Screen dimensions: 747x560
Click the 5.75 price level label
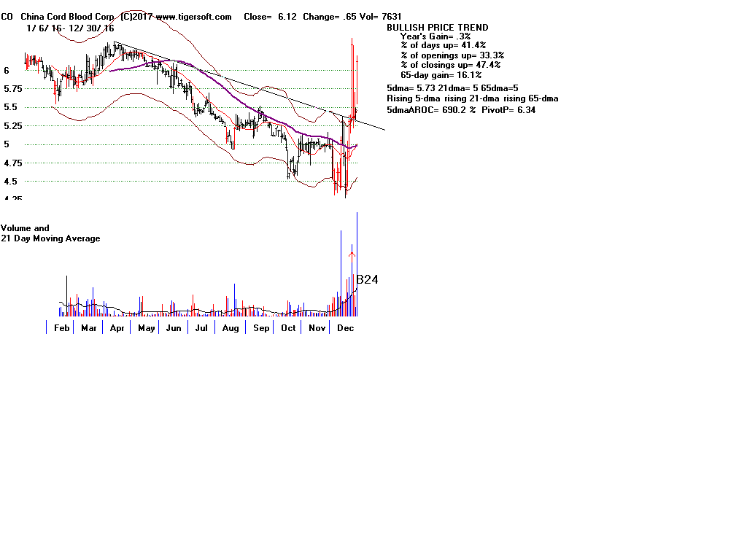(12, 89)
